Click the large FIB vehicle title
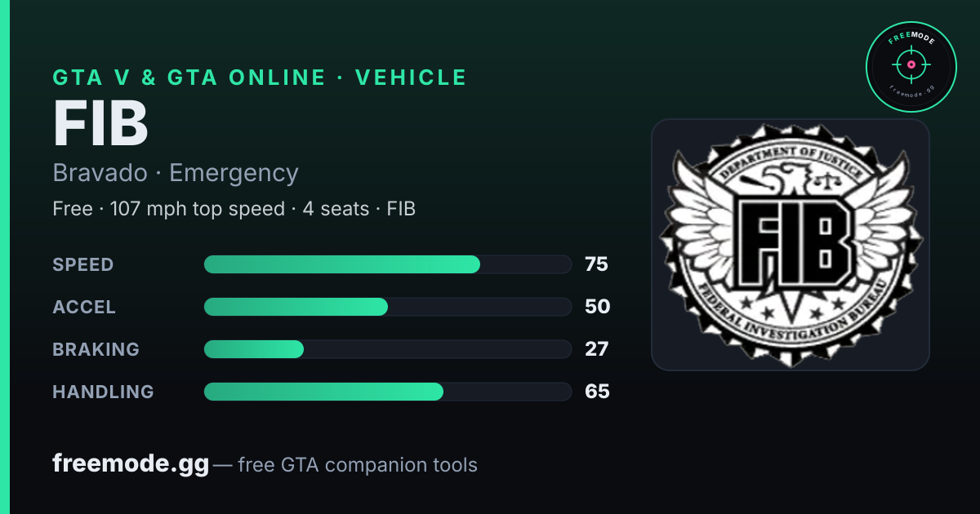The height and width of the screenshot is (514, 980). [100, 123]
